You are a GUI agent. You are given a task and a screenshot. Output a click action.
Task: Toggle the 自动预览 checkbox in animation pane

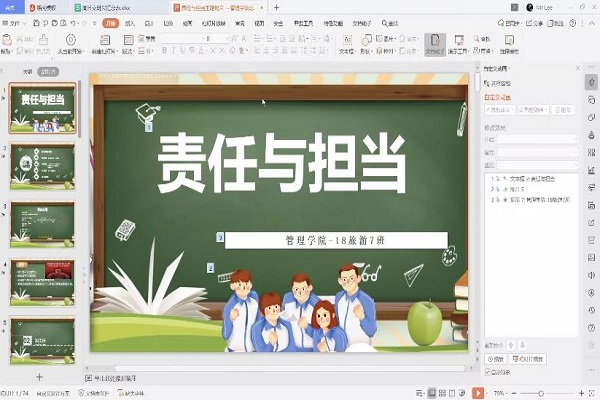click(x=489, y=372)
